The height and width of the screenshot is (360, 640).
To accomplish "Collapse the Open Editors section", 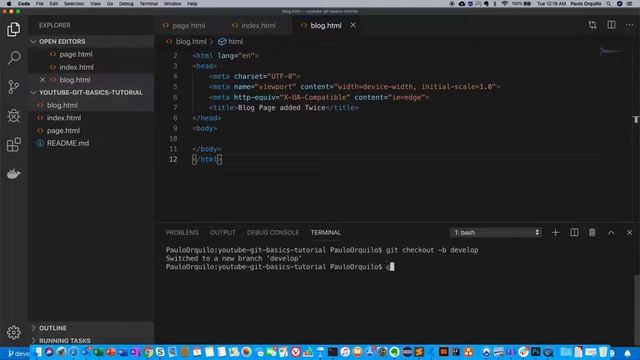I will (91, 42).
